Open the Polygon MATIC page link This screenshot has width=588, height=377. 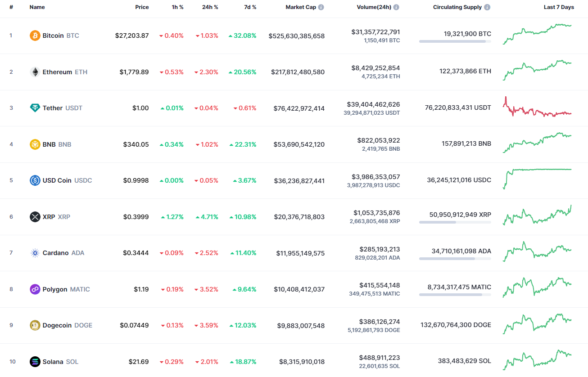tap(60, 289)
